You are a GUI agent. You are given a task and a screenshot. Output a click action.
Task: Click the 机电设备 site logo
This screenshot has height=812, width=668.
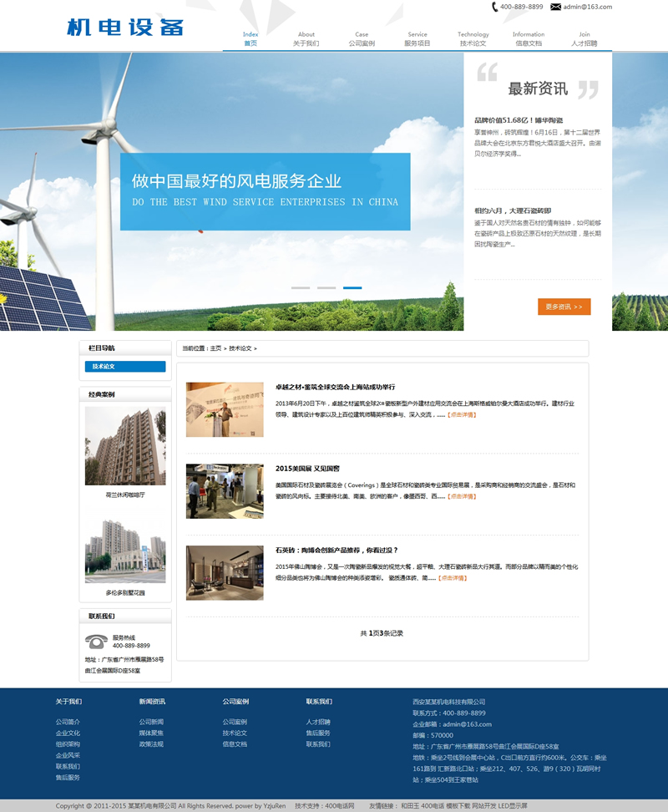click(125, 27)
